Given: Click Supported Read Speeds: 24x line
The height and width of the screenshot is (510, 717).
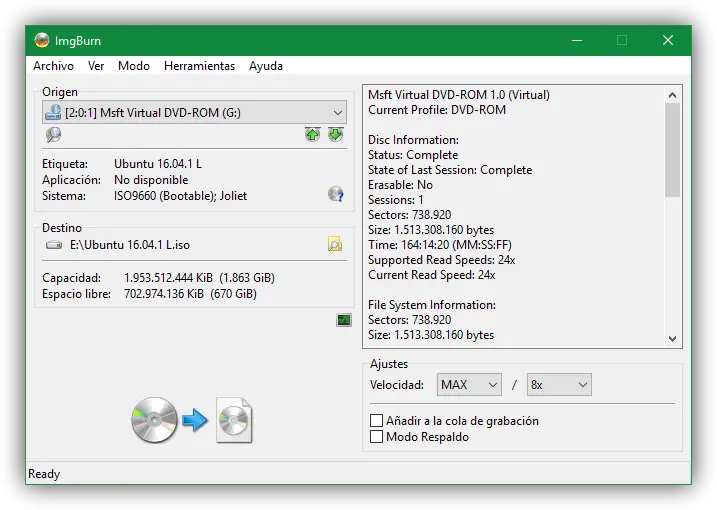Looking at the screenshot, I should pyautogui.click(x=442, y=260).
